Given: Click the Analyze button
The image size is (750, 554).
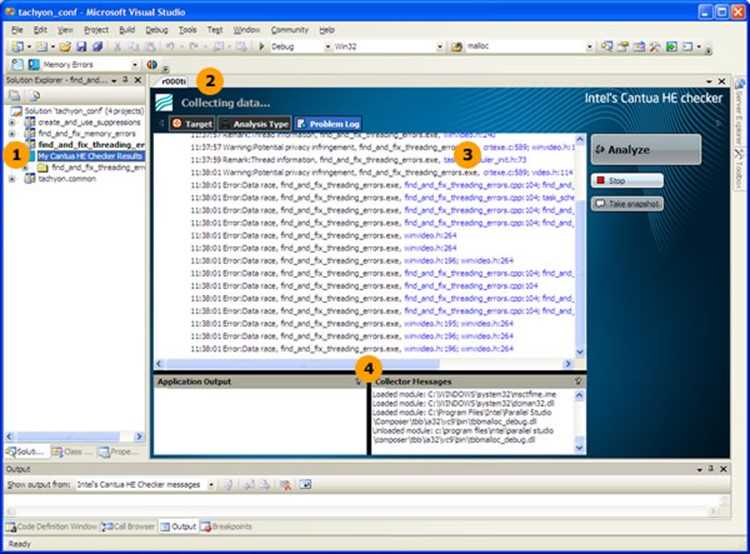Looking at the screenshot, I should (646, 150).
